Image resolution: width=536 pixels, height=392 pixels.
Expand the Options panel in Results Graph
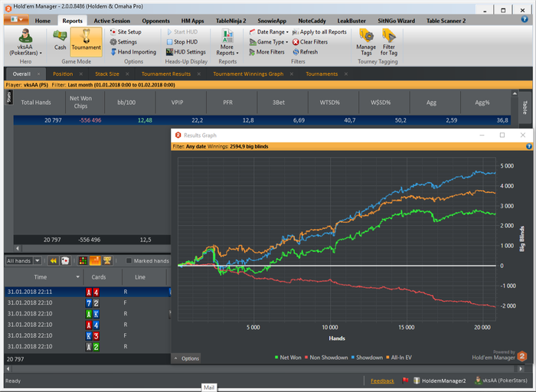pyautogui.click(x=186, y=358)
